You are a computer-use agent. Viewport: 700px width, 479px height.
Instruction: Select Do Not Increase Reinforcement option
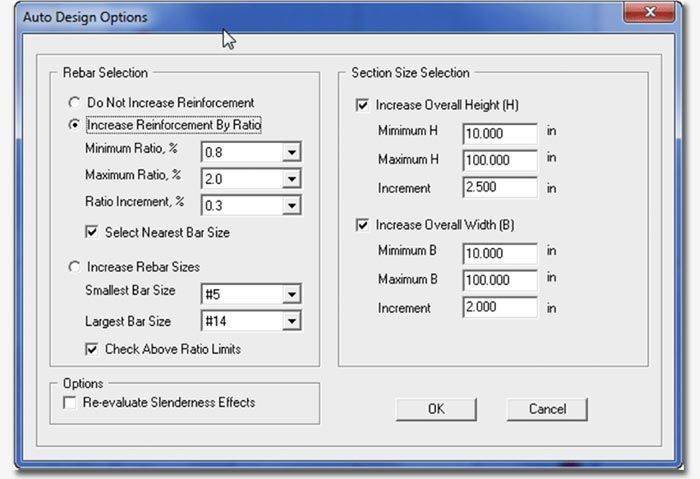pos(75,102)
